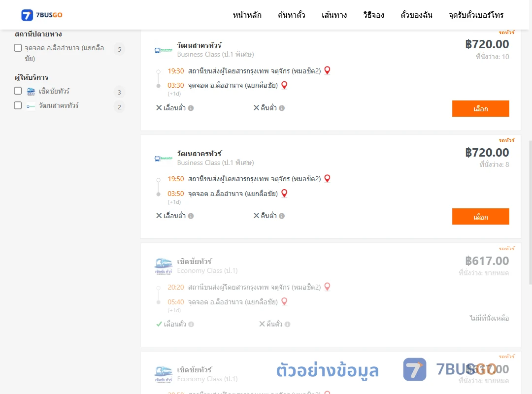The width and height of the screenshot is (532, 394).
Task: Click วัฒนสาครทัวร์ logo on the 19:30 trip card
Action: [164, 50]
